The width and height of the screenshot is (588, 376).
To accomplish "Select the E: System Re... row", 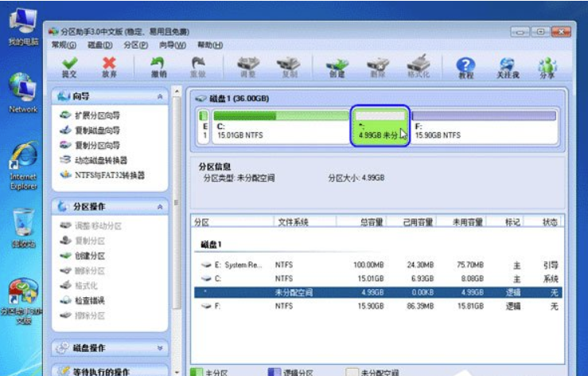I will (x=378, y=264).
